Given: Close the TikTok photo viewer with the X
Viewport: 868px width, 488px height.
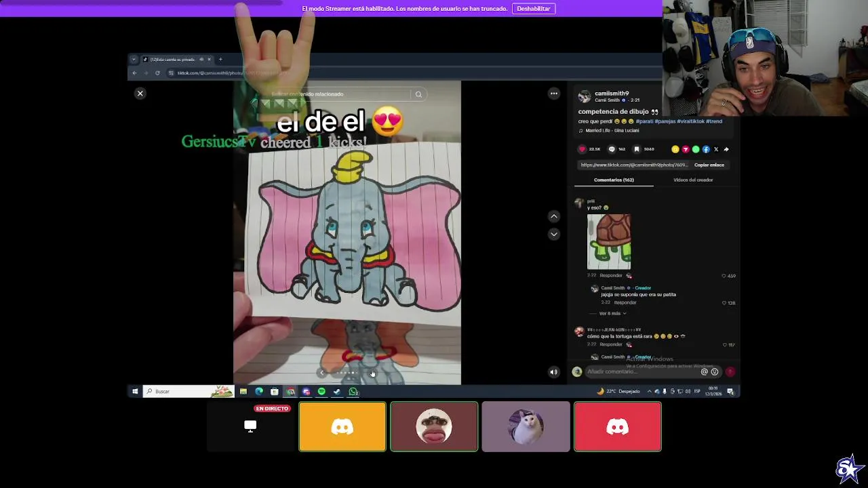Looking at the screenshot, I should (x=140, y=94).
